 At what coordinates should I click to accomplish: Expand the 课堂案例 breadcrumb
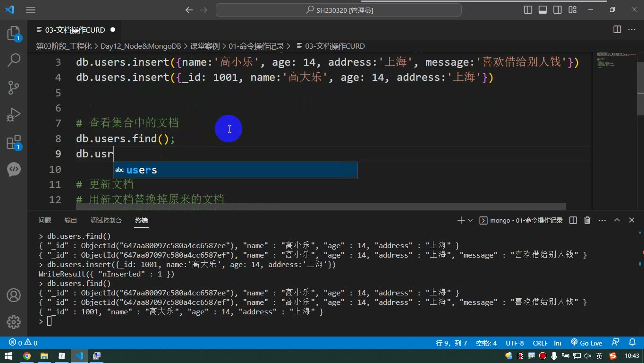205,46
